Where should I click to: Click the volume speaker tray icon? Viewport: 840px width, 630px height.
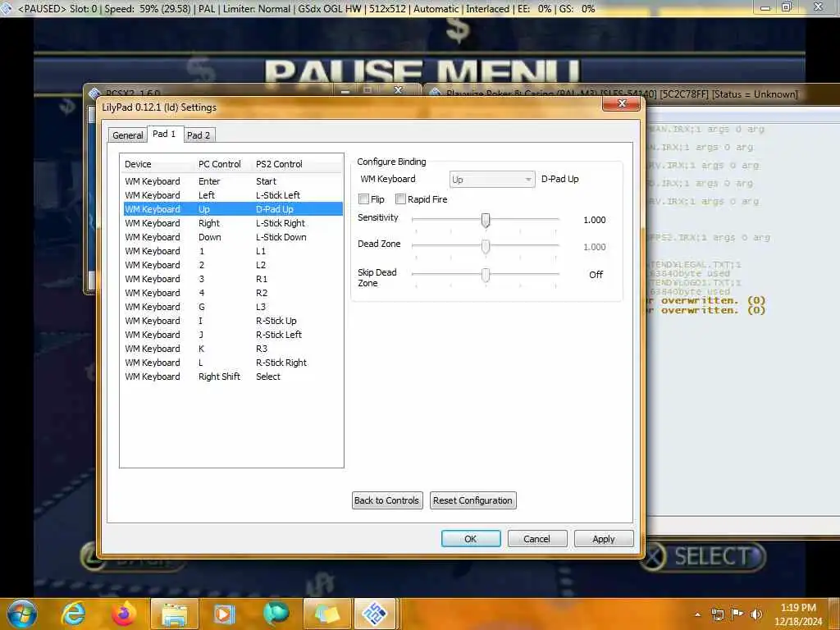tap(756, 614)
